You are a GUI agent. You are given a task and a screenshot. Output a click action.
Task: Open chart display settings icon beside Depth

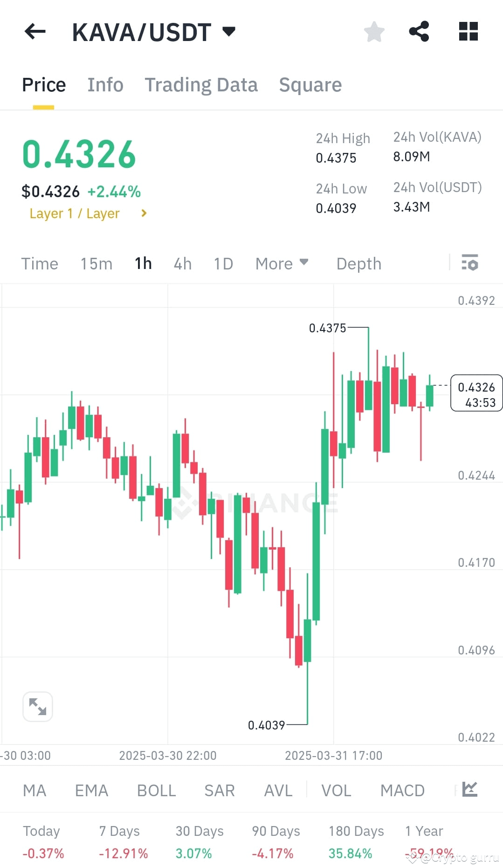pos(470,263)
